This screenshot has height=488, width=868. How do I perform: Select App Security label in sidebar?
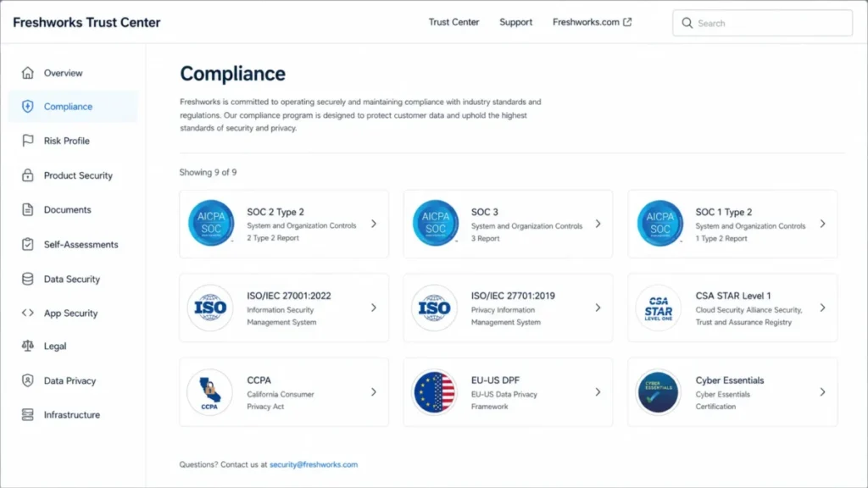pyautogui.click(x=71, y=313)
